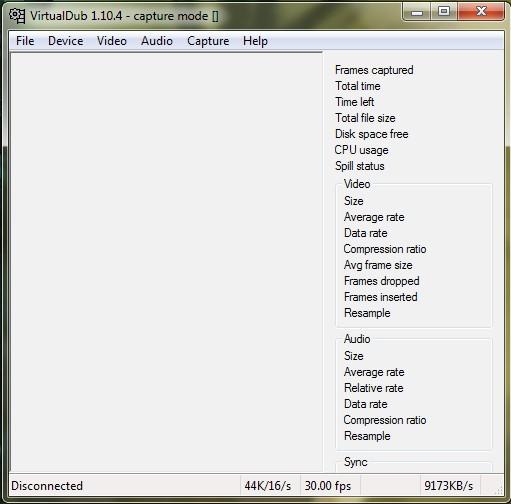Click Average rate in the Video group
The width and height of the screenshot is (511, 504).
click(x=374, y=217)
